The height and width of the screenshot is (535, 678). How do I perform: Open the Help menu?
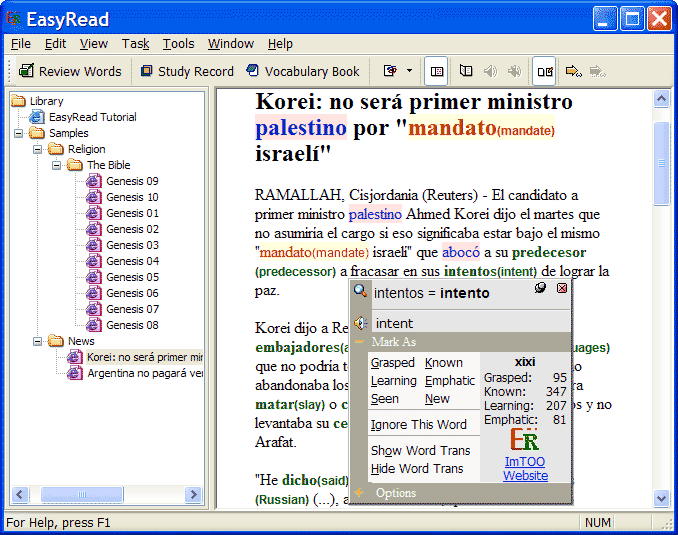click(280, 44)
